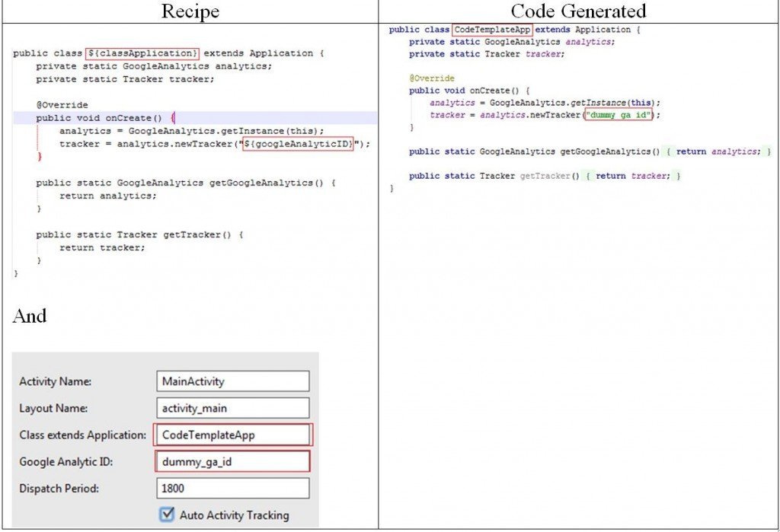Click the ${googleAnalyticID} placeholder in recipe
Screen dimensions: 780x532
pyautogui.click(x=298, y=144)
